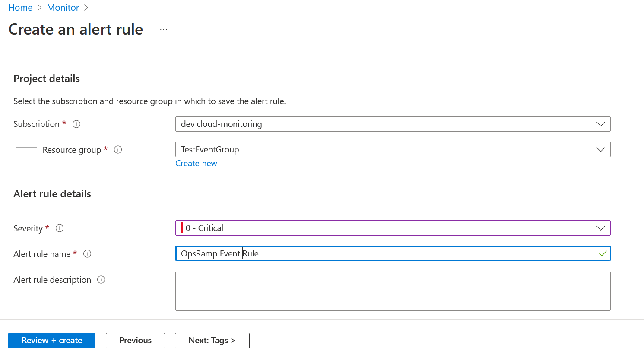This screenshot has height=357, width=644.
Task: Open the Resource group dropdown
Action: 393,149
